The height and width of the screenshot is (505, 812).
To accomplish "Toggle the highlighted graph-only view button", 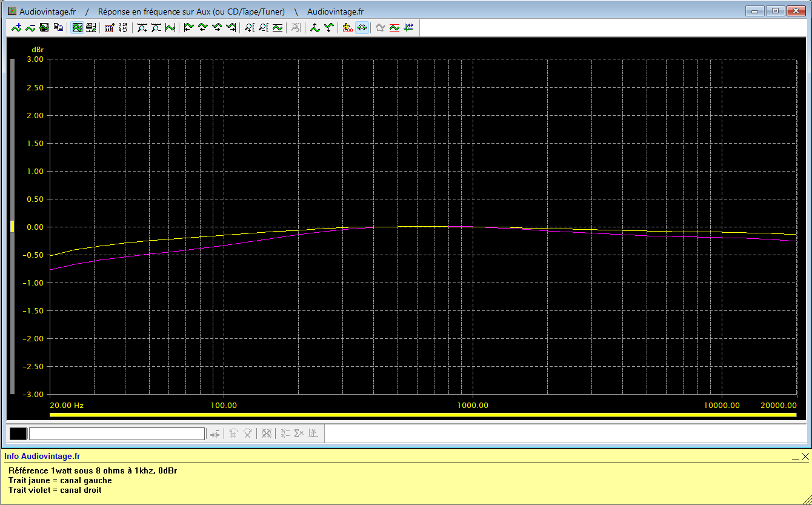I will point(77,27).
